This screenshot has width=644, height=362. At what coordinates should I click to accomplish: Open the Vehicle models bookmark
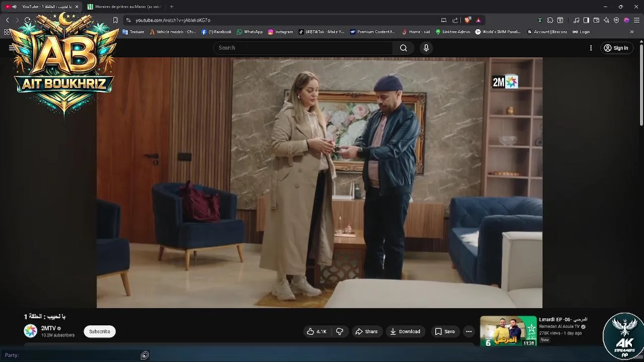[173, 32]
